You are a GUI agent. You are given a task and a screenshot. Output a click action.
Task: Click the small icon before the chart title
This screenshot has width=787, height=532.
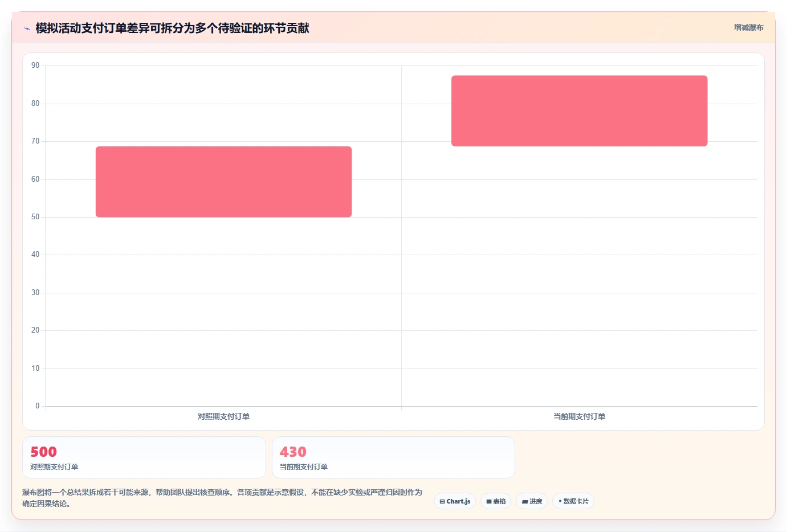[27, 28]
